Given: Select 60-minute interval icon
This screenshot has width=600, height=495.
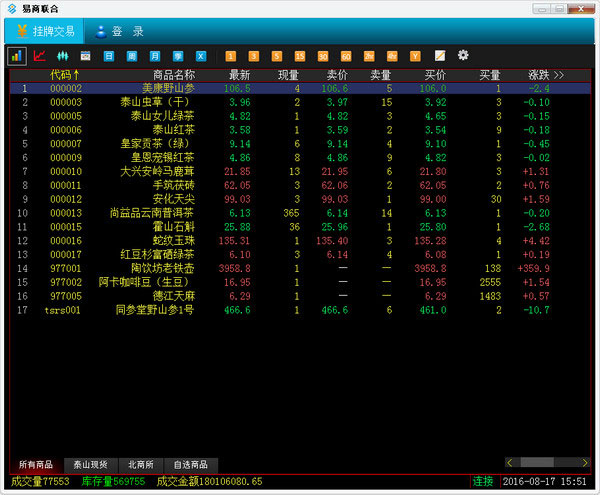Looking at the screenshot, I should pyautogui.click(x=346, y=56).
